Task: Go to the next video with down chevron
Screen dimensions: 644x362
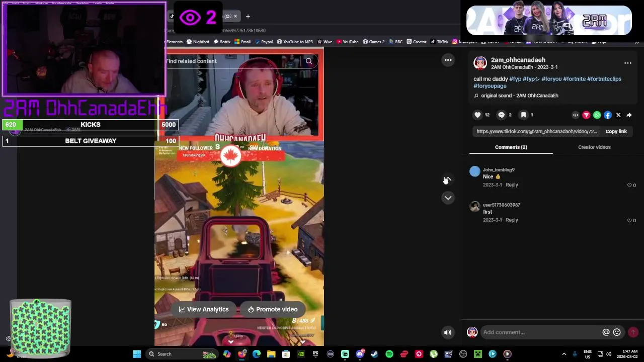Action: click(x=448, y=198)
